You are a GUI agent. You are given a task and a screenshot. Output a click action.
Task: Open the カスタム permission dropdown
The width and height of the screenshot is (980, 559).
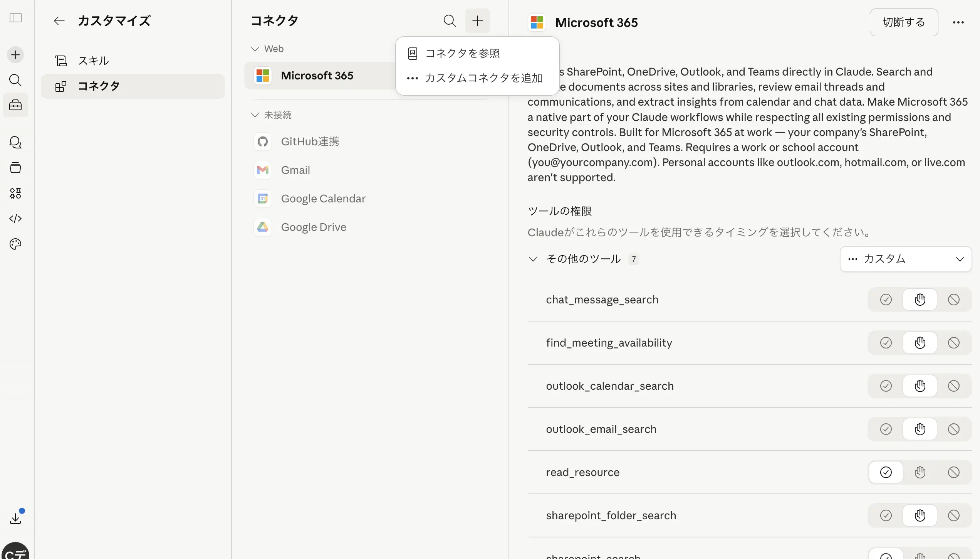click(x=906, y=259)
